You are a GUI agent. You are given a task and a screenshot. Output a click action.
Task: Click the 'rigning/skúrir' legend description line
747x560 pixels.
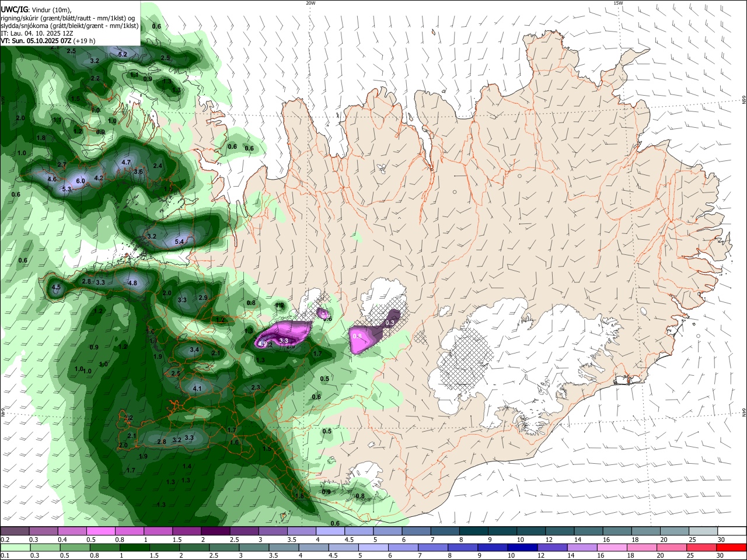point(69,18)
